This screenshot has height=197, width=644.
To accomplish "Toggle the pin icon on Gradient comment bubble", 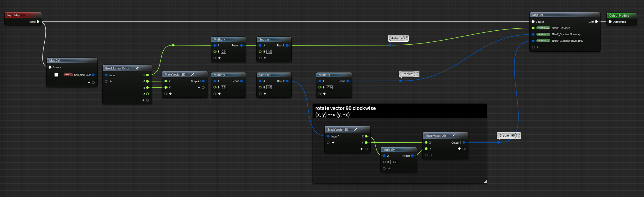I will point(417,73).
